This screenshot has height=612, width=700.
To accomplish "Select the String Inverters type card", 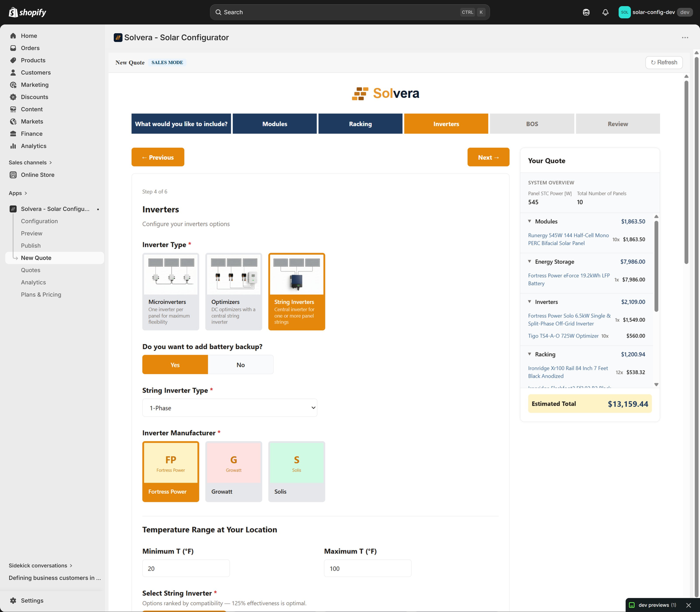I will (297, 292).
